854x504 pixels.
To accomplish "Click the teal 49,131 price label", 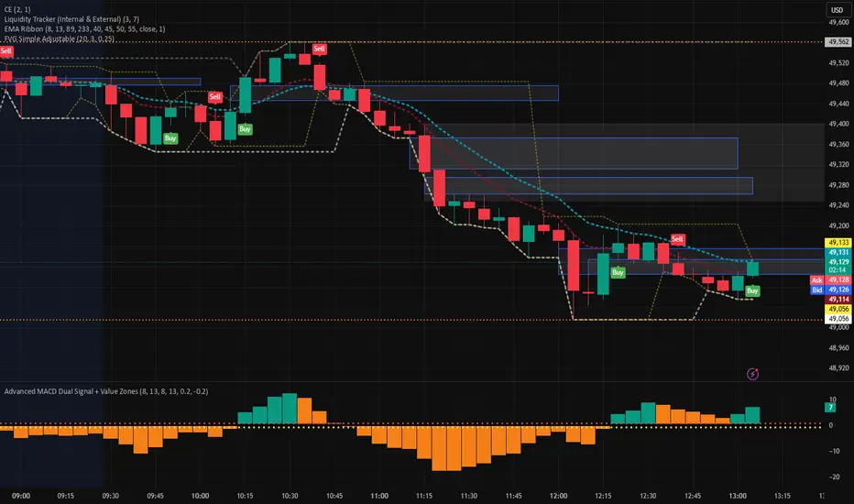I will pos(838,252).
